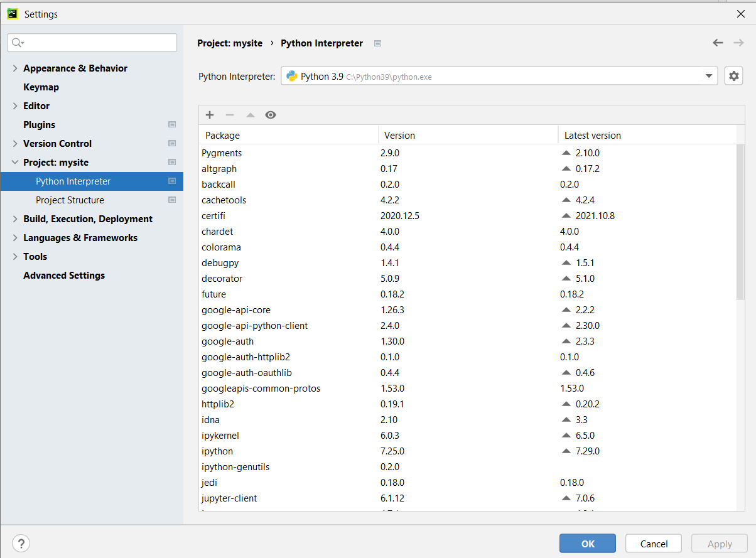Image resolution: width=756 pixels, height=558 pixels.
Task: Click project-level icon beside Python Interpreter breadcrumb
Action: pos(377,43)
